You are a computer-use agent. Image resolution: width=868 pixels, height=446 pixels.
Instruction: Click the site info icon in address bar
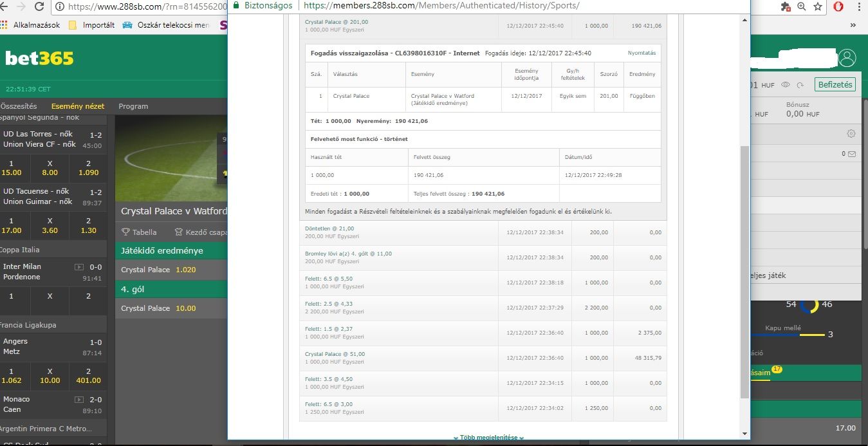click(x=60, y=7)
